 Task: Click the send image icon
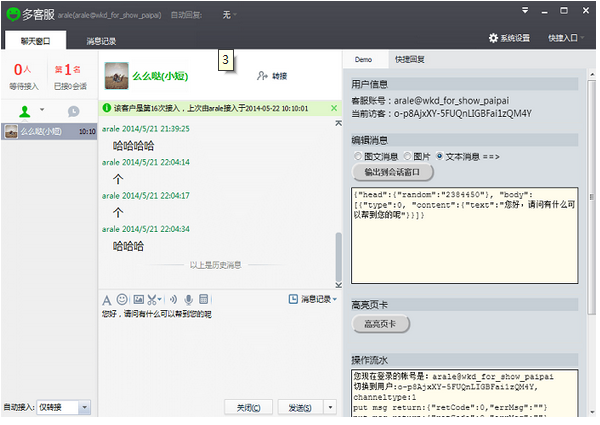click(137, 299)
